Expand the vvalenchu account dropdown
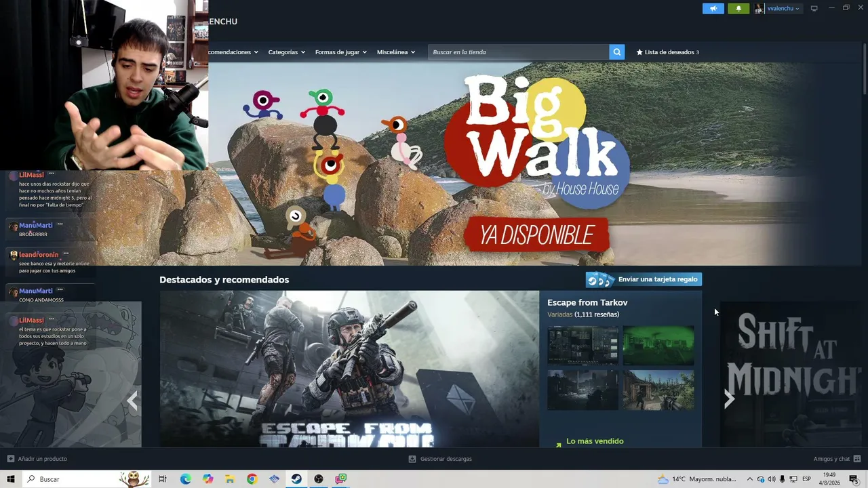Viewport: 868px width, 488px height. coord(797,9)
